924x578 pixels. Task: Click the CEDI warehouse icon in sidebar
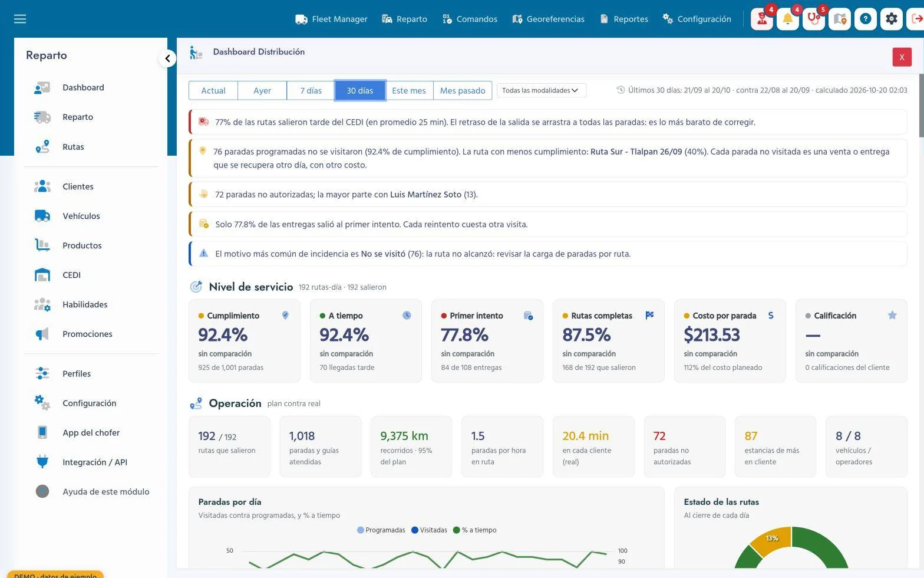point(42,275)
